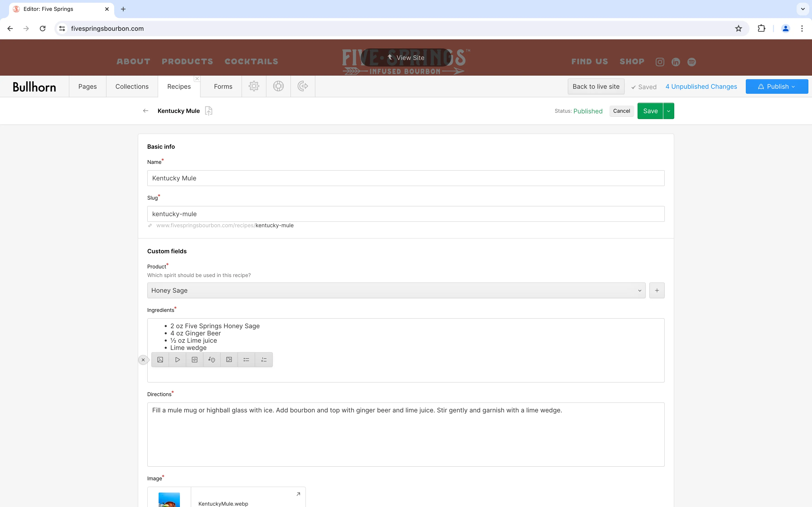This screenshot has width=812, height=507.
Task: Embed a video using the play icon
Action: [x=177, y=359]
